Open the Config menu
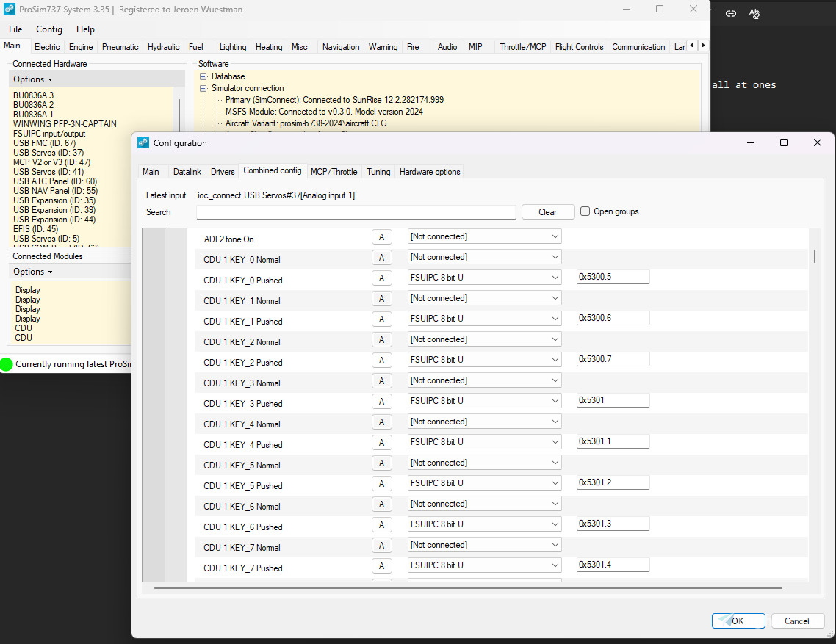The image size is (836, 644). click(48, 29)
